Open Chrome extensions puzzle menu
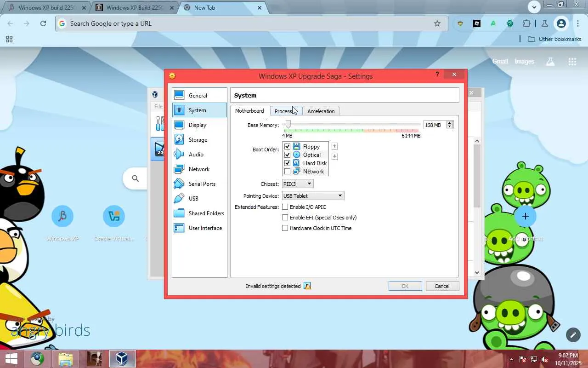Viewport: 588px width, 368px height. (526, 23)
